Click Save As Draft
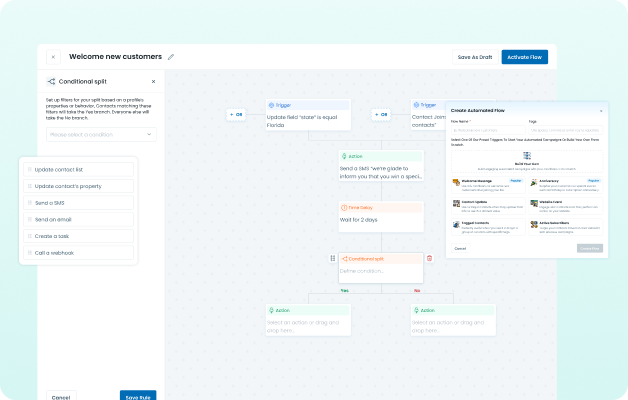The height and width of the screenshot is (400, 628). (475, 57)
